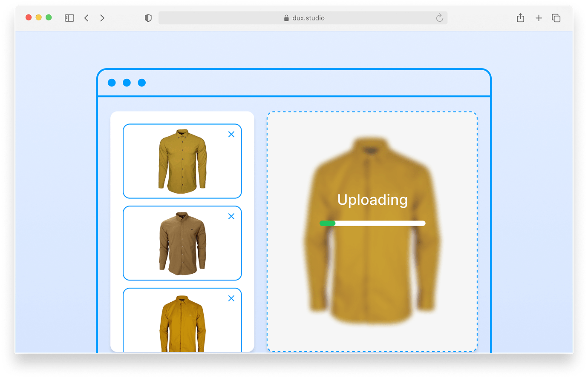Select the bottom yellow shirt image
This screenshot has width=588, height=378.
tap(182, 323)
